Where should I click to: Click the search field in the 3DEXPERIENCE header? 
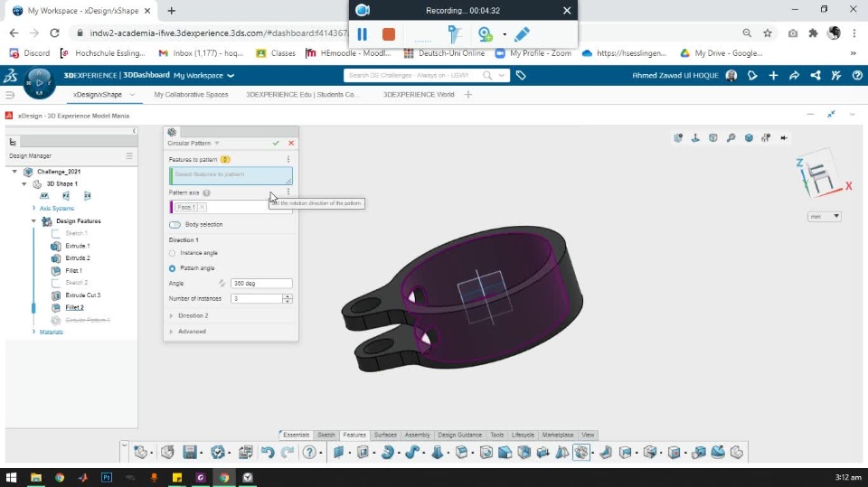click(414, 75)
